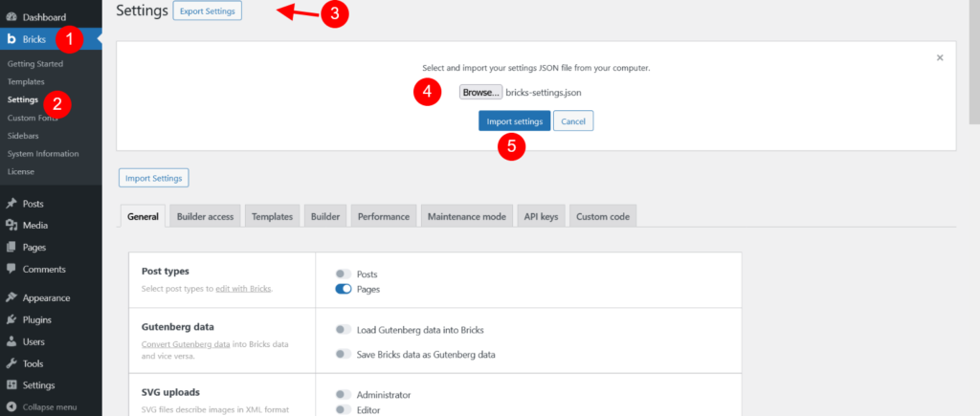The width and height of the screenshot is (980, 416).
Task: Follow the 'edit with Bricks' link
Action: (x=244, y=289)
